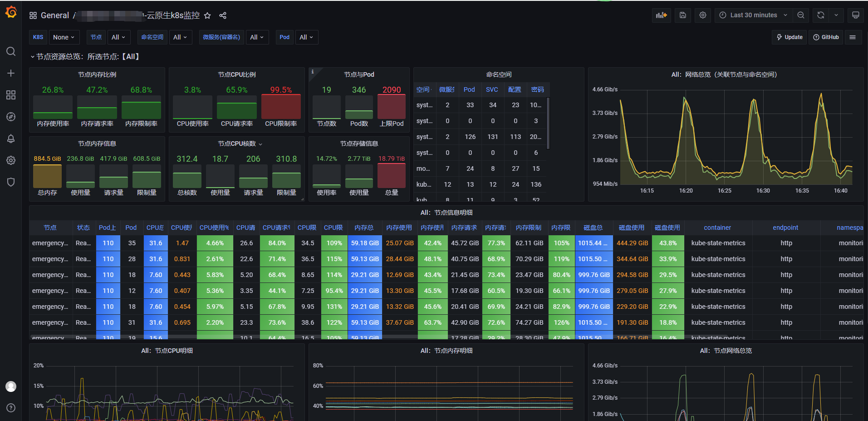Open the Configuration gear in sidebar
The height and width of the screenshot is (421, 868).
tap(11, 160)
